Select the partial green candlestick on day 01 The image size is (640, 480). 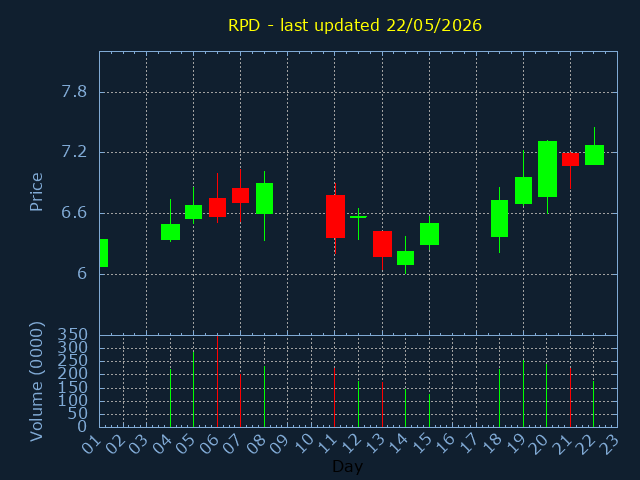104,253
